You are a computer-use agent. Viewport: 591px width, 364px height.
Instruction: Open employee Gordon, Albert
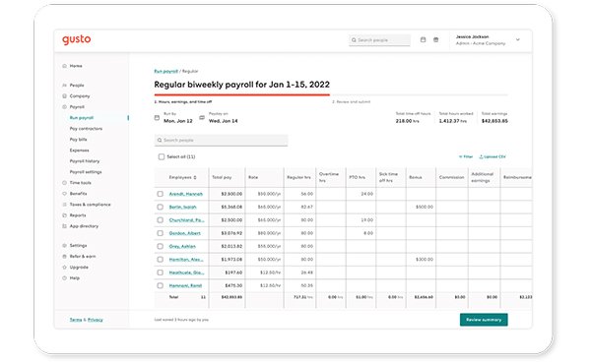tap(185, 233)
